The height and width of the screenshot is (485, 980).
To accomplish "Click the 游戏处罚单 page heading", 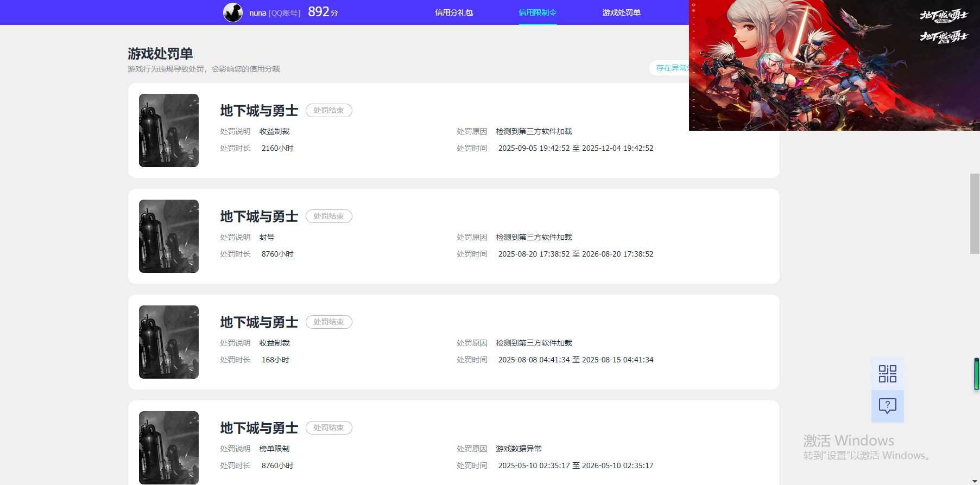I will click(160, 54).
